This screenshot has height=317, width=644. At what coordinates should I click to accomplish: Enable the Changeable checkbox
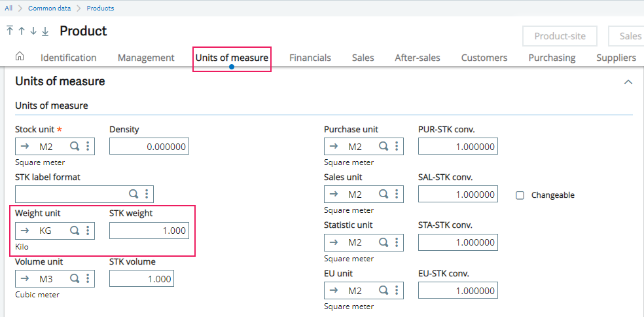point(520,195)
